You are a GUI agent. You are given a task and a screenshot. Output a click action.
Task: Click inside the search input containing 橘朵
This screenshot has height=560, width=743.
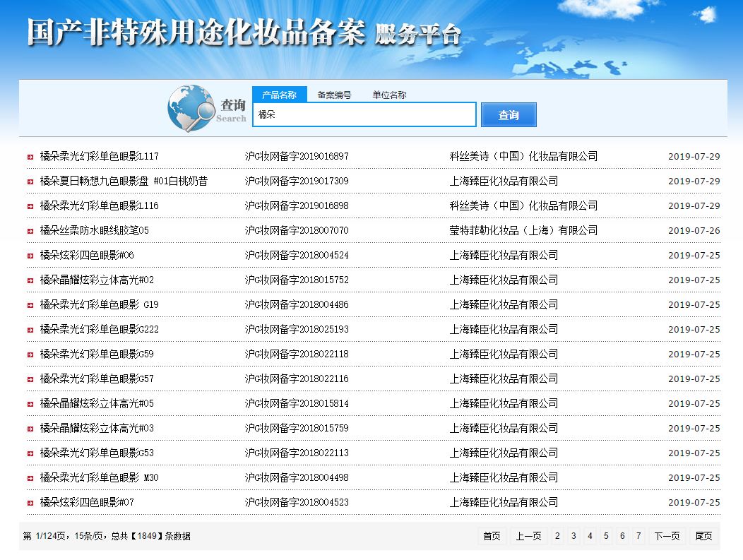coord(364,114)
